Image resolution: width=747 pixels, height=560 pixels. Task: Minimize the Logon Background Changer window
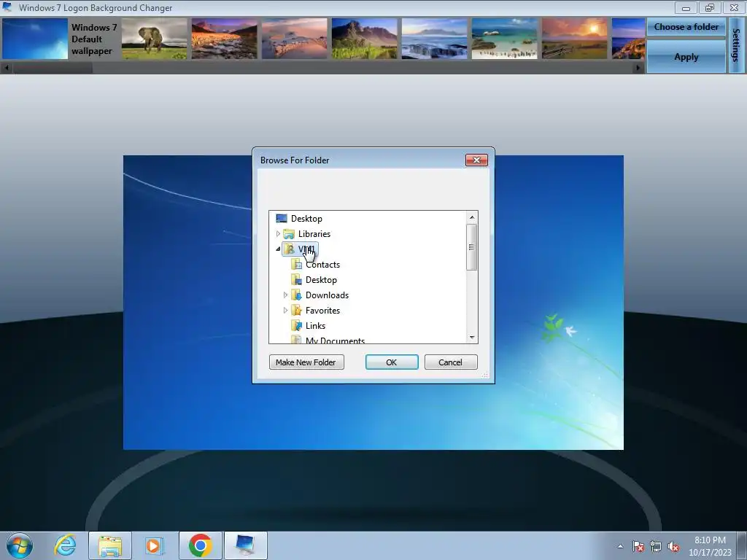click(x=686, y=7)
